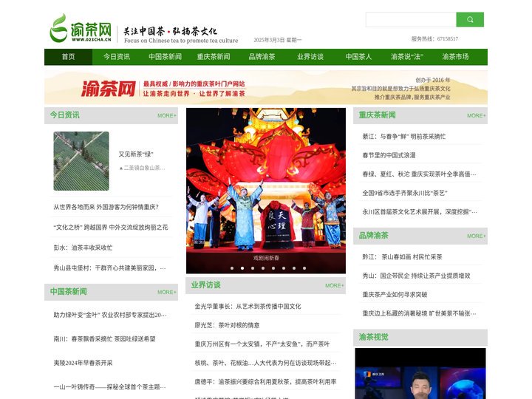Open 黔江：茶山春如画 article
This screenshot has height=399, width=532.
coord(402,257)
